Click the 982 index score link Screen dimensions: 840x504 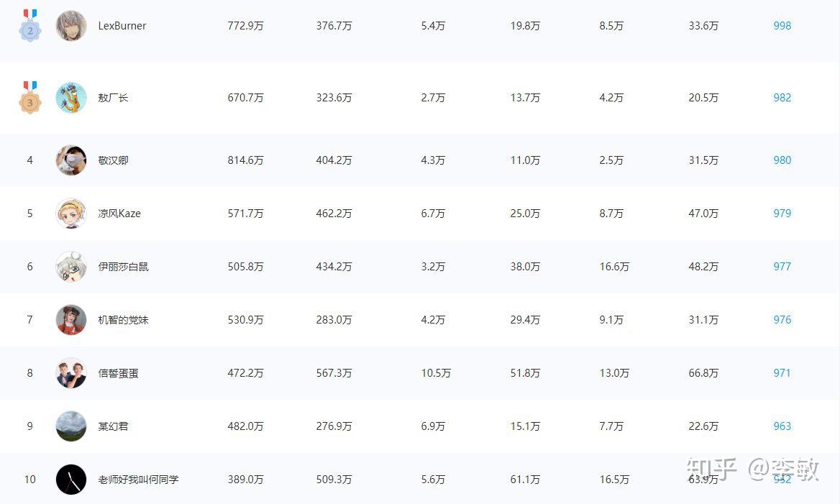tap(782, 98)
